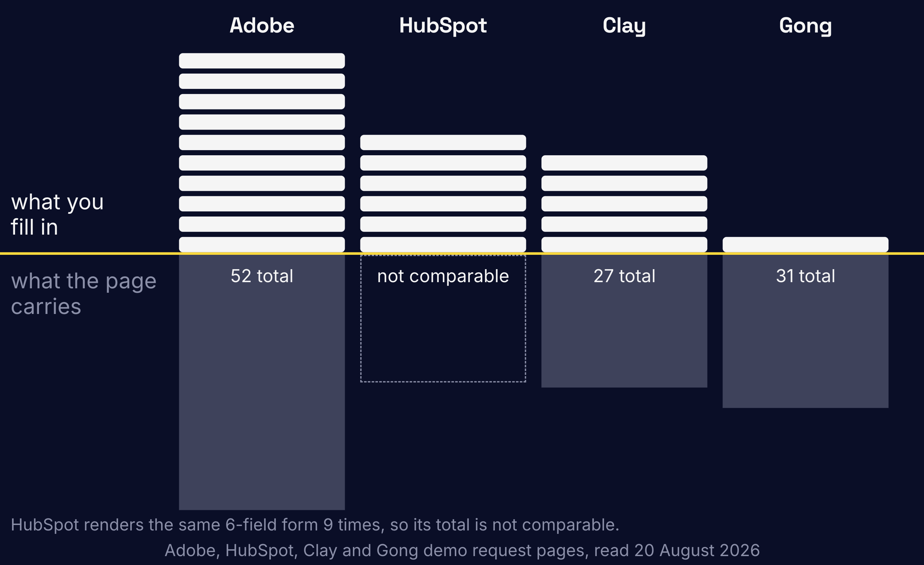
Task: Select the "27 total" label under Clay
Action: point(624,276)
